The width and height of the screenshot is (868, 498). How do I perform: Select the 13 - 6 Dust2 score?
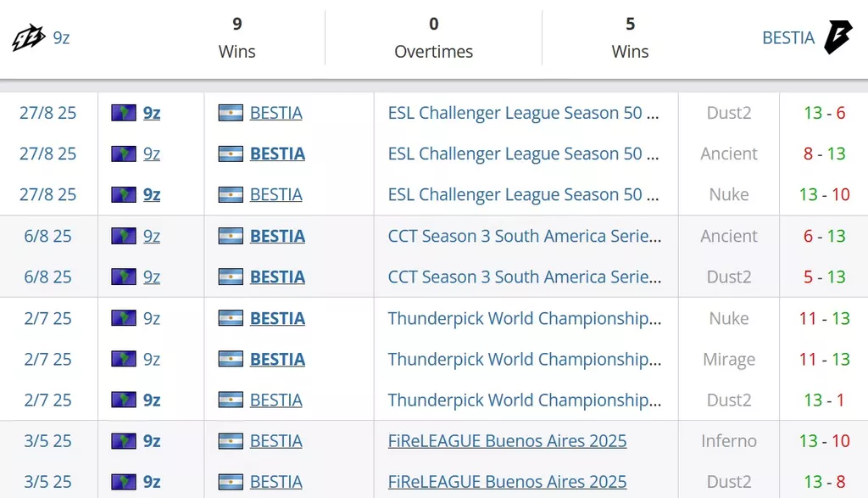824,113
